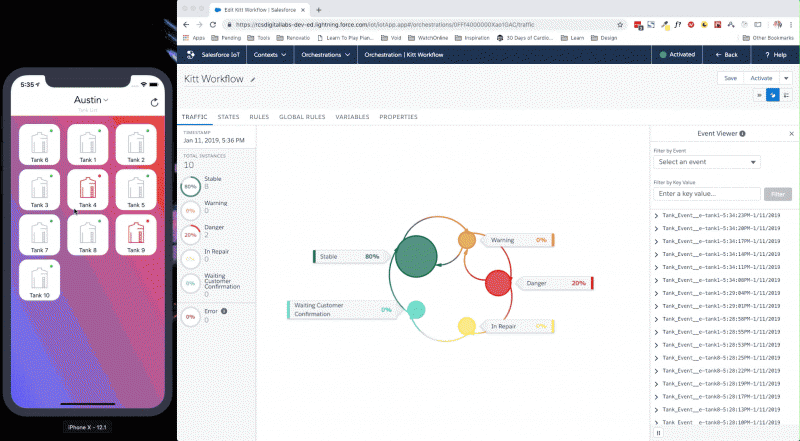The height and width of the screenshot is (441, 800).
Task: Open Tank 2 tile in phone app
Action: (136, 145)
